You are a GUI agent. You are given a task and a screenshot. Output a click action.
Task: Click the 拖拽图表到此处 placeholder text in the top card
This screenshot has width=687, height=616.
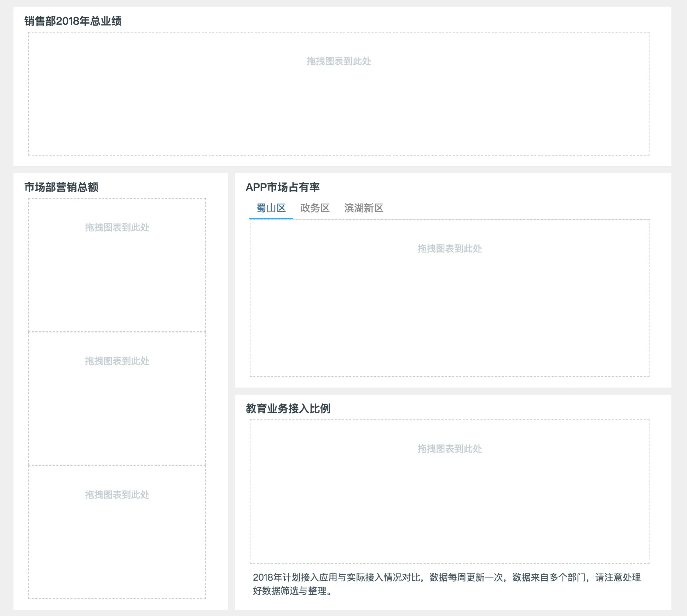click(339, 61)
